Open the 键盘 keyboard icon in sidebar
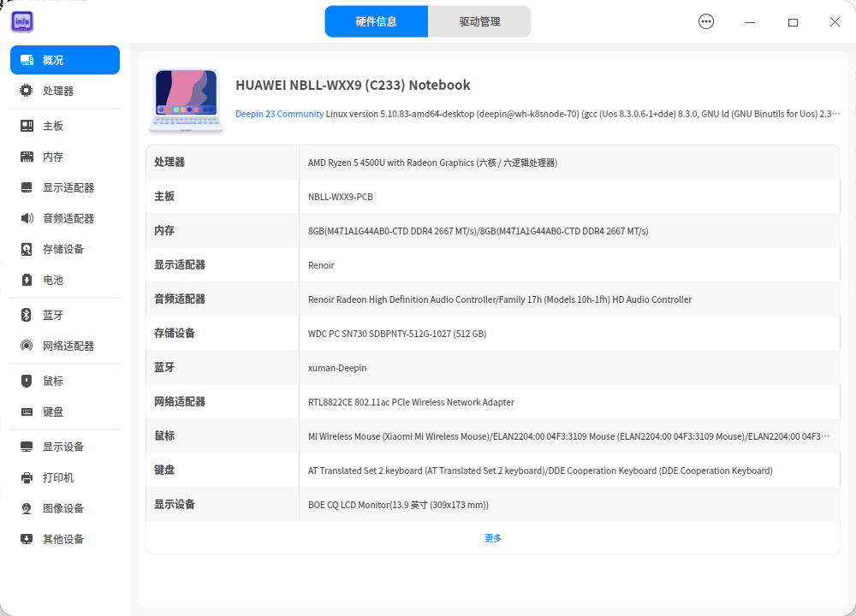This screenshot has height=616, width=856. [x=27, y=412]
